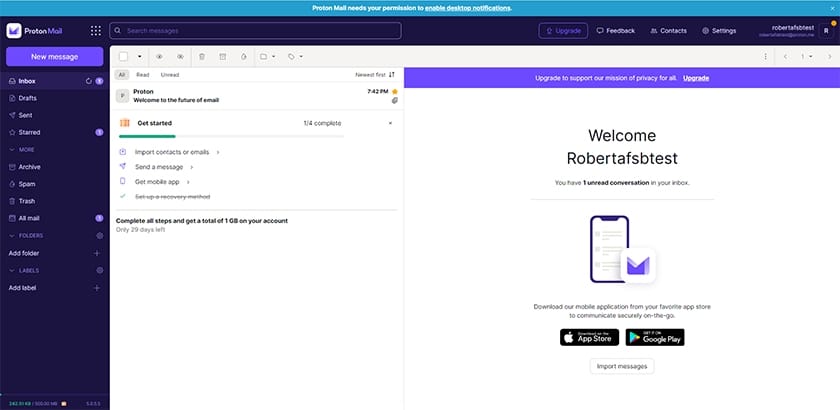840x410 pixels.
Task: Click Google Play download badge
Action: pyautogui.click(x=655, y=337)
